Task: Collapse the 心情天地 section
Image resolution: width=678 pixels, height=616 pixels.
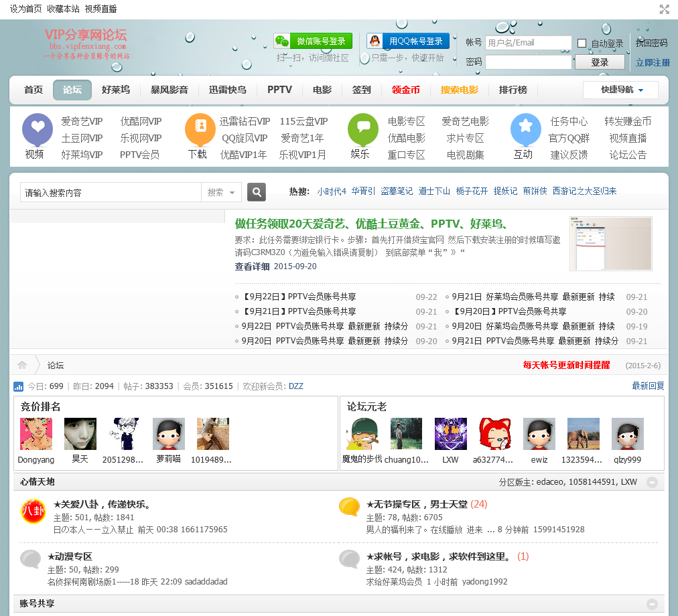Action: tap(652, 482)
